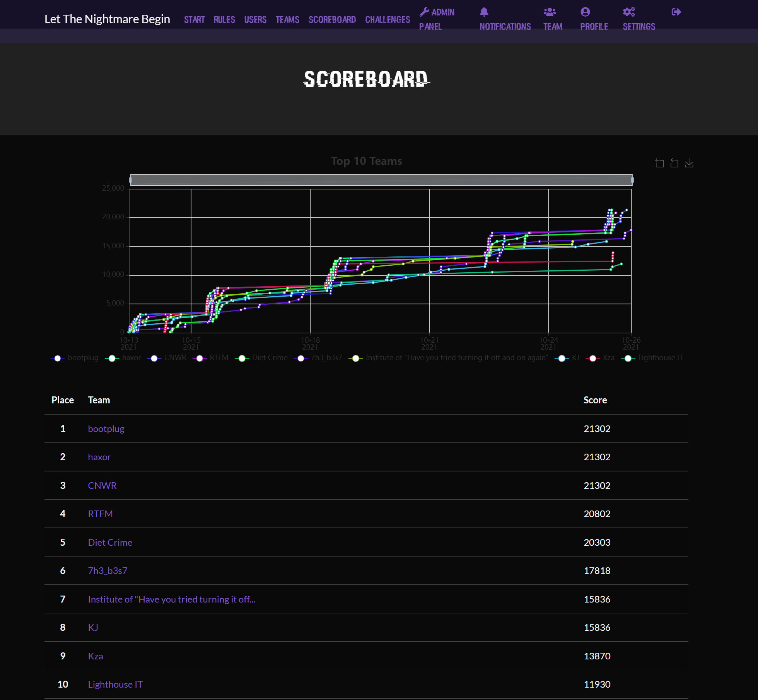This screenshot has width=758, height=700.
Task: Go to the Rules page
Action: pyautogui.click(x=224, y=19)
